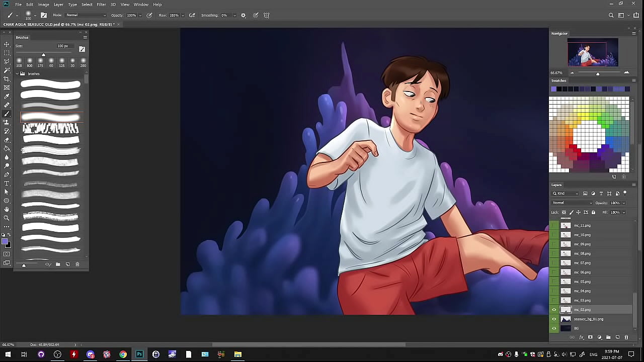Add layer style with fx icon

coord(582,337)
